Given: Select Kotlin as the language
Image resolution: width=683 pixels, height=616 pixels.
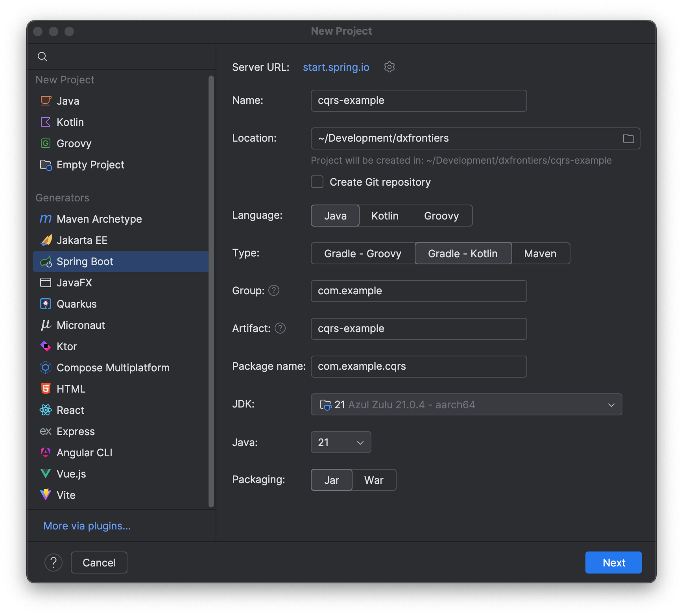Looking at the screenshot, I should tap(385, 216).
